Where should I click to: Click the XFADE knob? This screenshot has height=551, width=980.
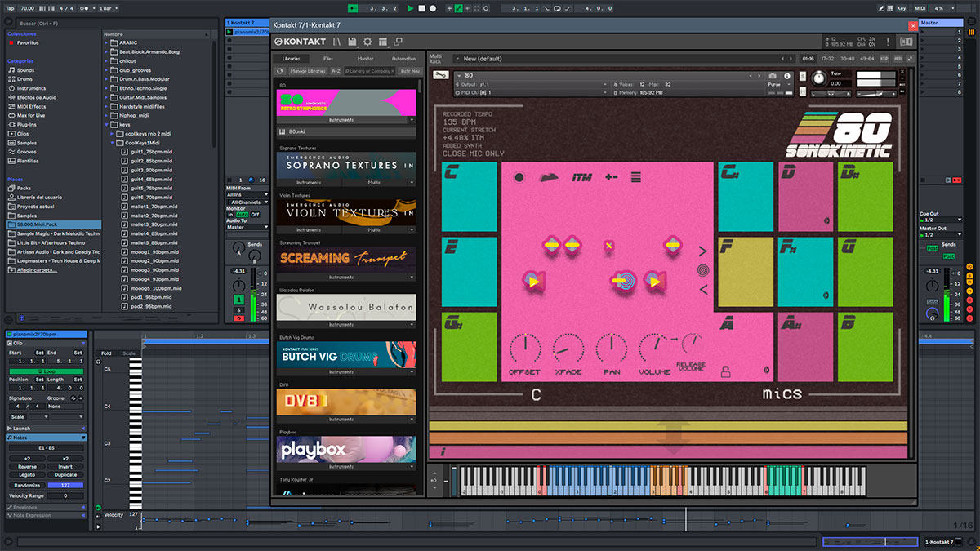[x=568, y=349]
